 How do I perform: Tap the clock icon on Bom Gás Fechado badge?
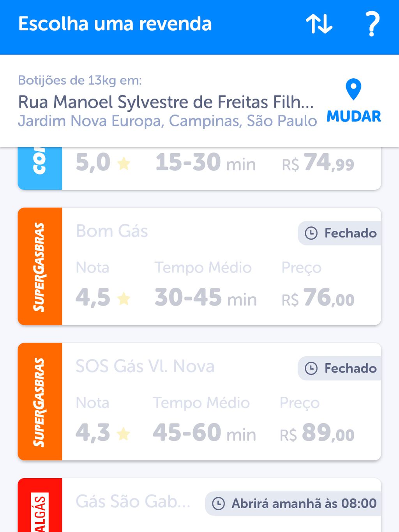(x=311, y=233)
